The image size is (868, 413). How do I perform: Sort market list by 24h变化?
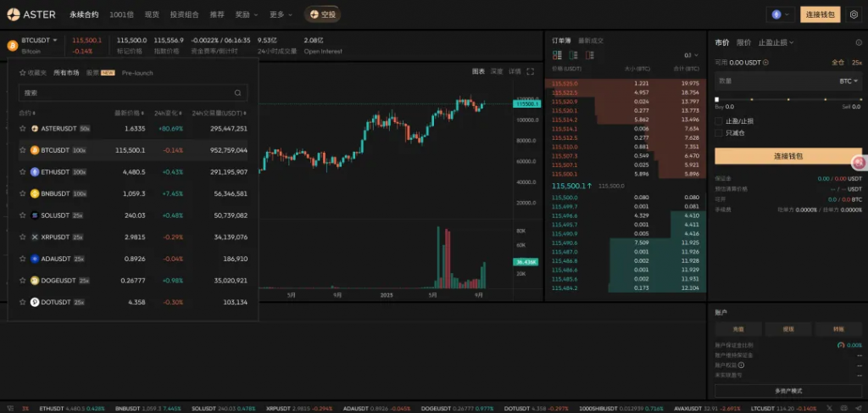tap(169, 113)
